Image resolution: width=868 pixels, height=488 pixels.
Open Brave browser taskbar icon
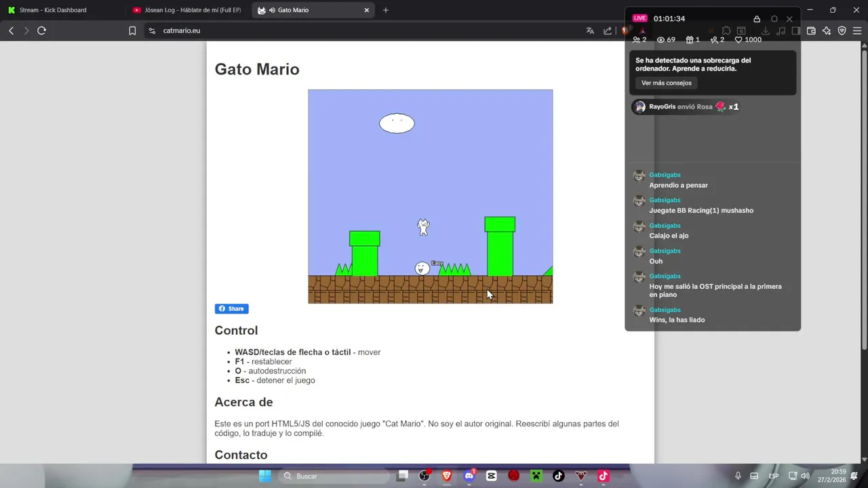click(447, 476)
